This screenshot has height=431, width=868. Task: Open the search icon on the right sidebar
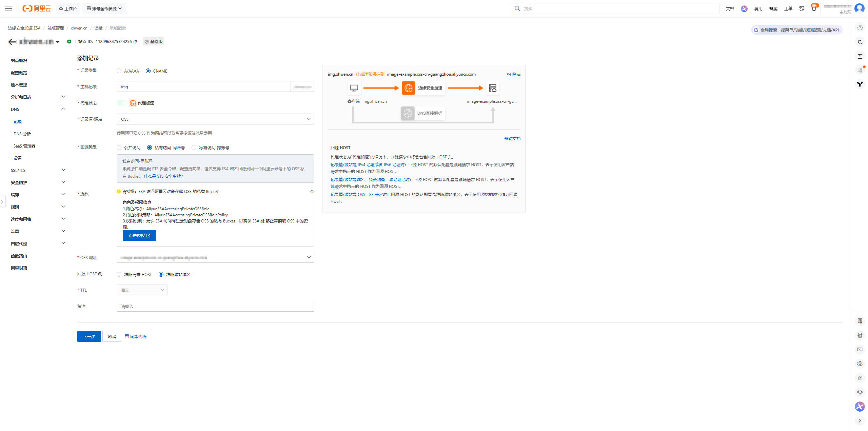(860, 42)
